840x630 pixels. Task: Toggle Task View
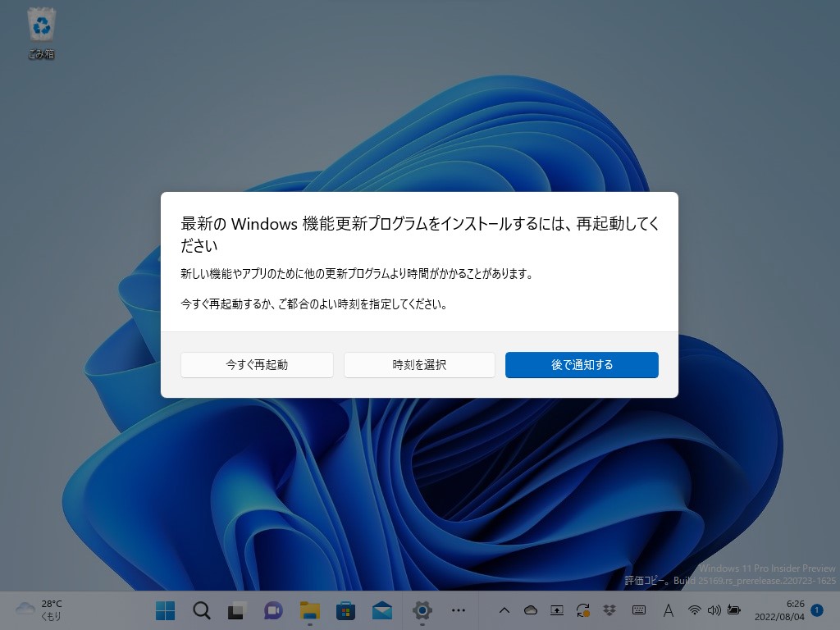pyautogui.click(x=236, y=610)
